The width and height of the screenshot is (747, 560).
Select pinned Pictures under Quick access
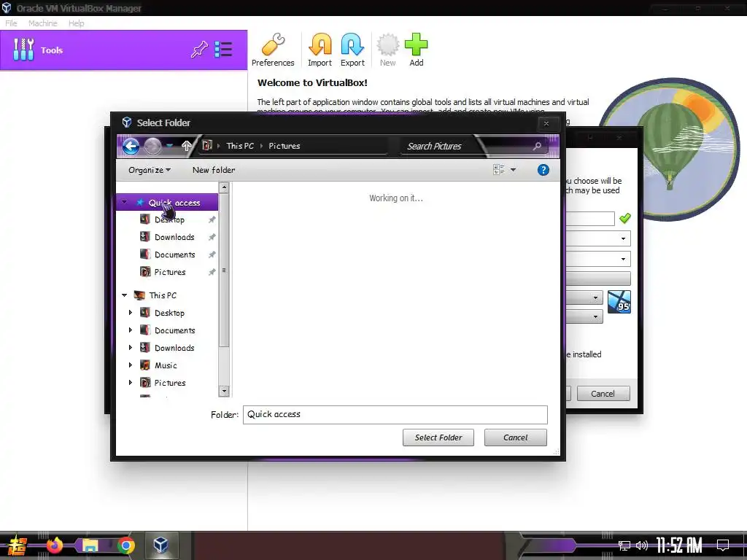pyautogui.click(x=169, y=273)
